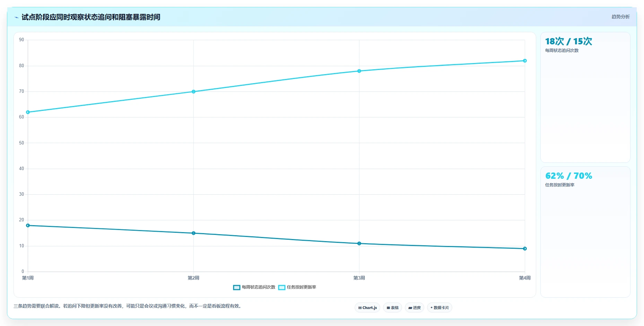Click the 第3周 x-axis label
This screenshot has width=644, height=326.
(359, 278)
